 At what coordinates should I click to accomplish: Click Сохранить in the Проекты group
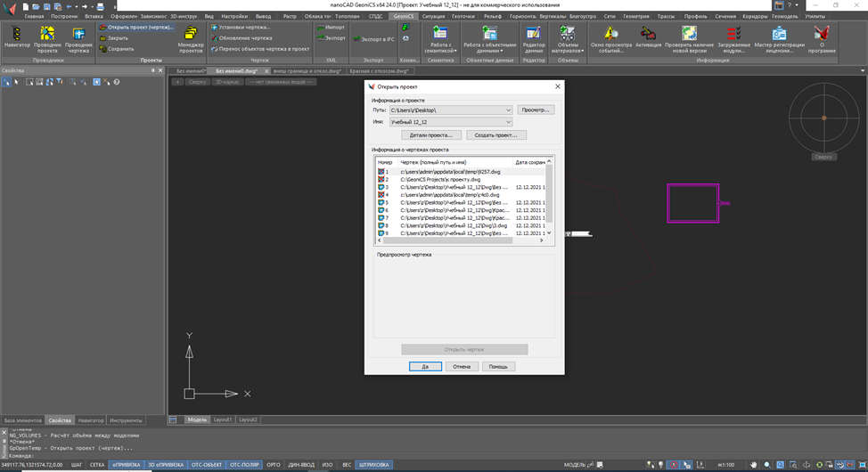(117, 49)
